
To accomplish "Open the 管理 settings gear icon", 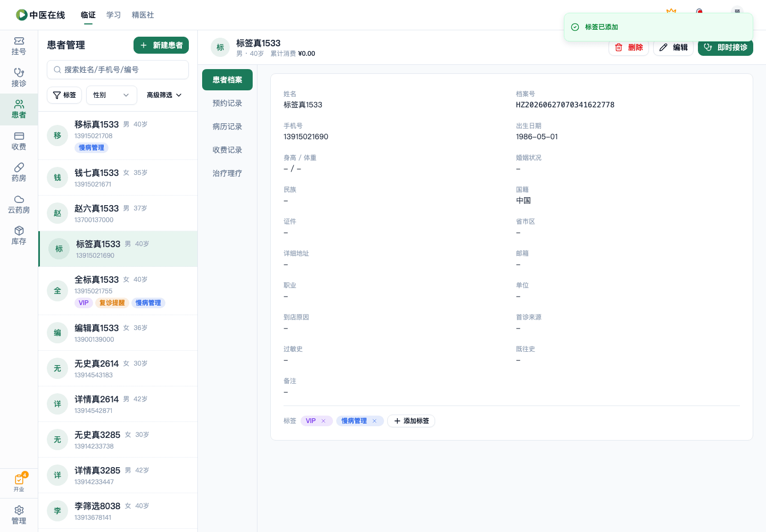I will [x=19, y=515].
